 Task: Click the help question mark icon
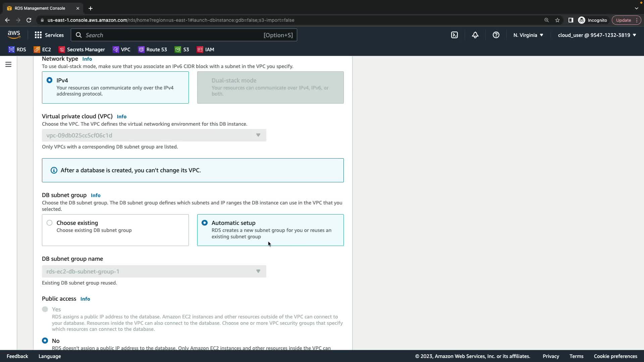496,35
